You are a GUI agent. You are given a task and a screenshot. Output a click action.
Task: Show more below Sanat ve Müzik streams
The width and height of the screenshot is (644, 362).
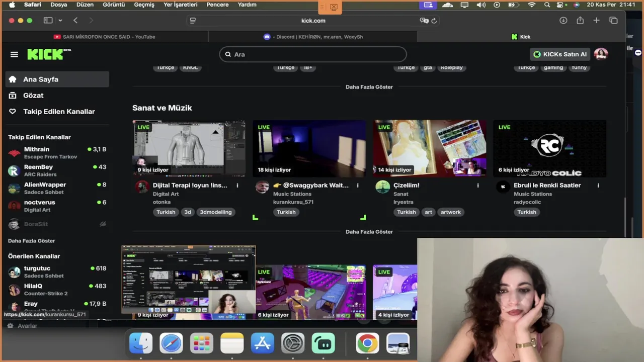coord(369,232)
